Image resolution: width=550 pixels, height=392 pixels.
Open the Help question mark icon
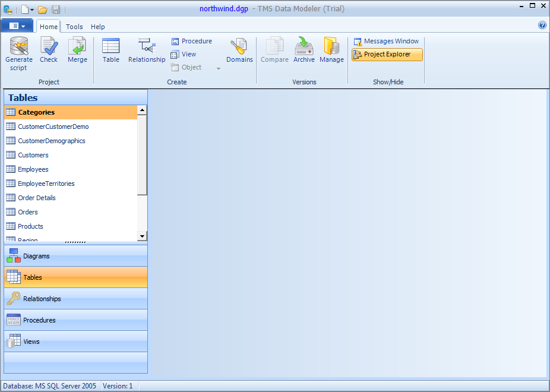click(x=542, y=26)
